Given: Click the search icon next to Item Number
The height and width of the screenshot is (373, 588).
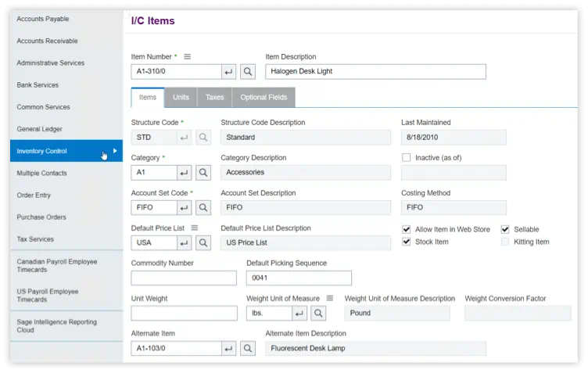Looking at the screenshot, I should [x=247, y=72].
